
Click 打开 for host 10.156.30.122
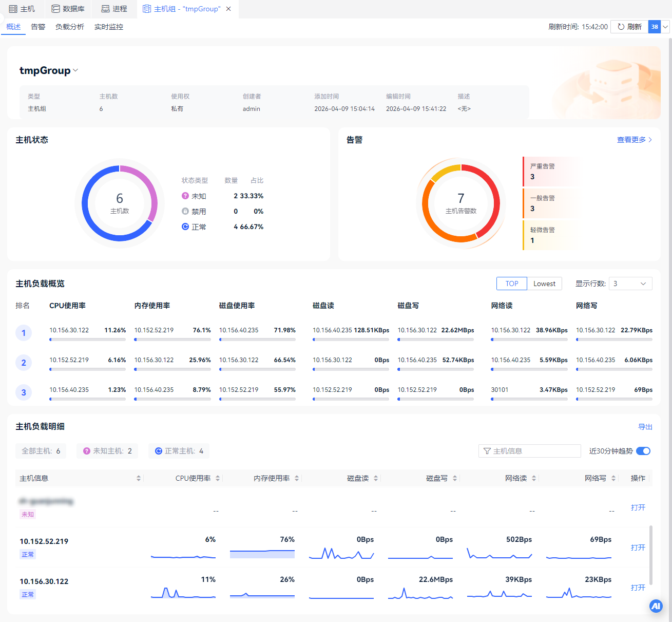point(638,588)
